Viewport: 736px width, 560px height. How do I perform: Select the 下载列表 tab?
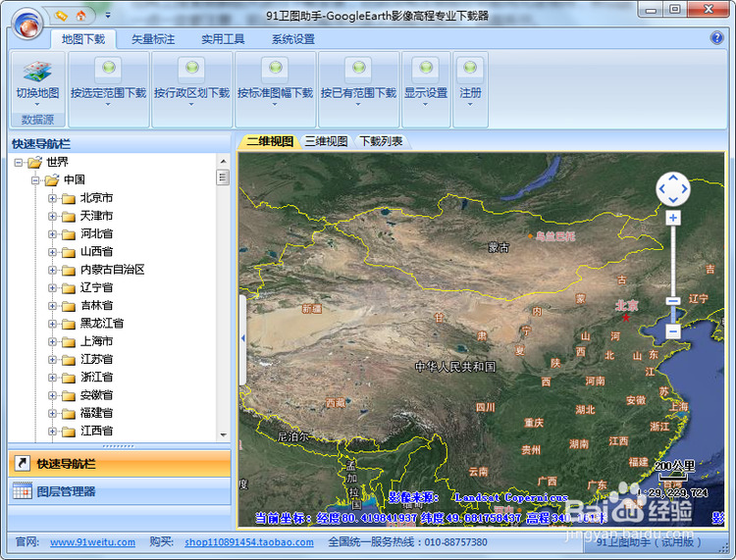381,141
